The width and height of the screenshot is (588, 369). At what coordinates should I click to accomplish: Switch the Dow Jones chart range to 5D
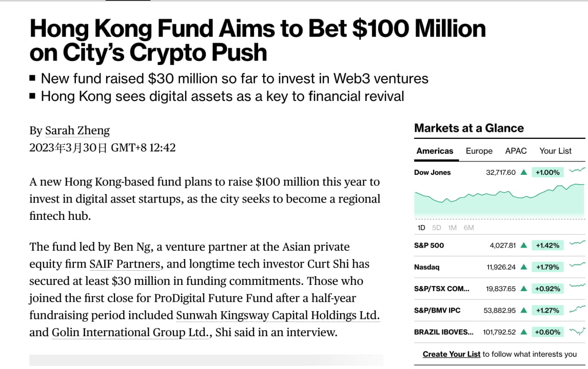tap(437, 227)
